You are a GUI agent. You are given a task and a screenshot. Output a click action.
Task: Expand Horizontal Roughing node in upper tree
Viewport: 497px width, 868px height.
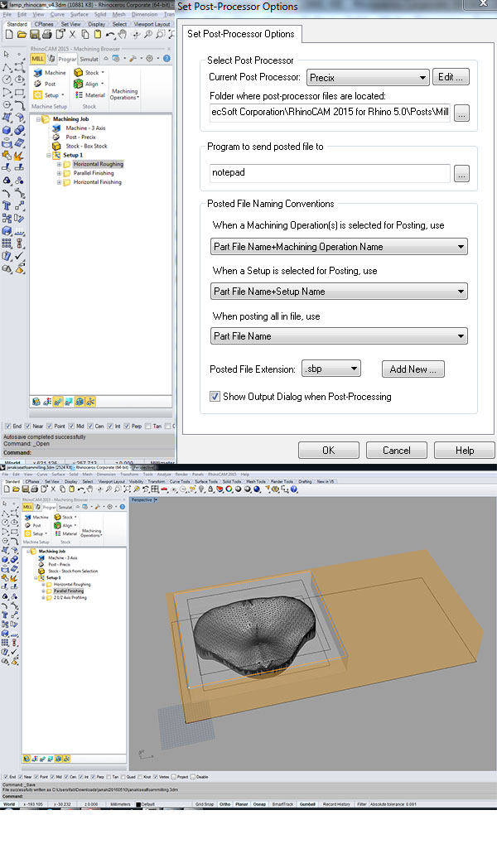(x=59, y=165)
